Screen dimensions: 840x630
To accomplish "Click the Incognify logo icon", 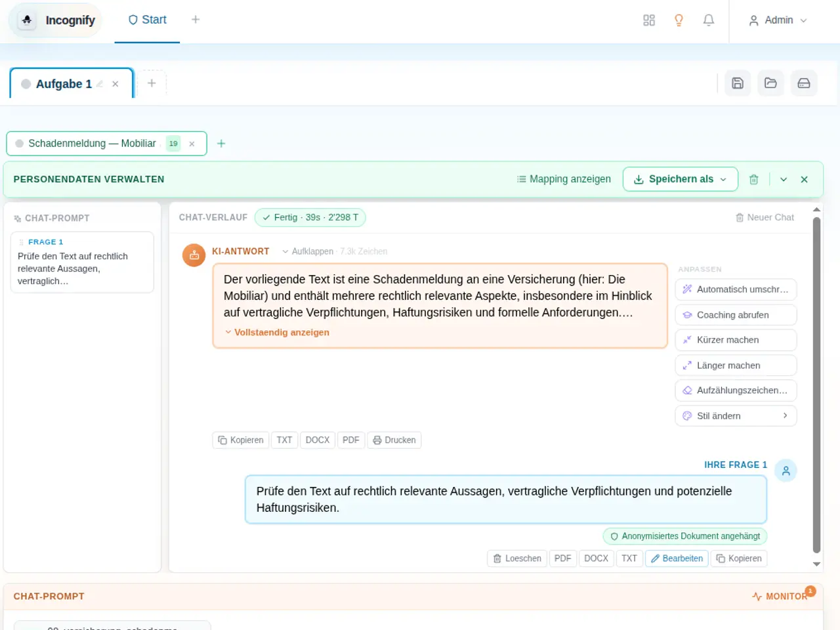I will 27,20.
